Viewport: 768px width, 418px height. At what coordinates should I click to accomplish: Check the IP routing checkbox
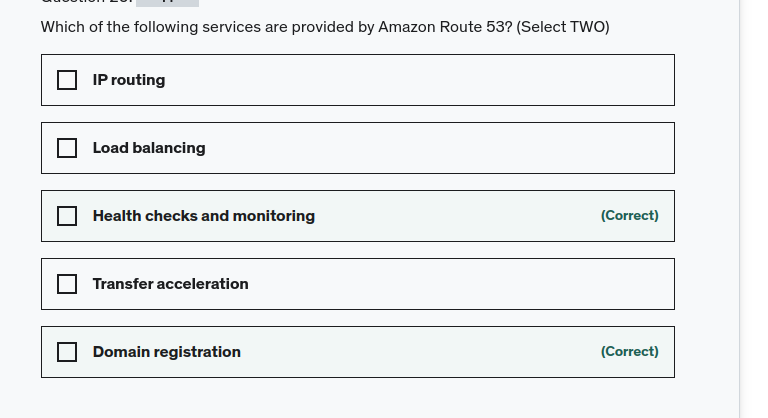point(67,80)
